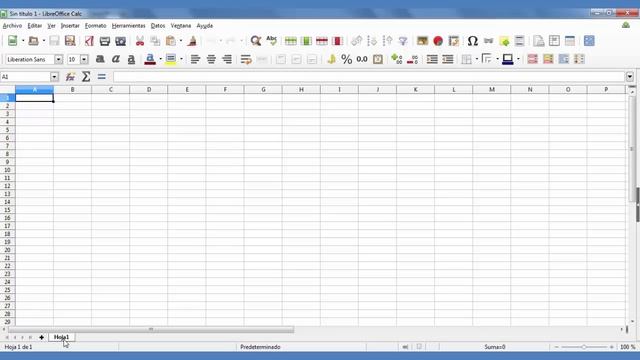This screenshot has width=640, height=360.
Task: Click the Sum sigma icon
Action: click(x=86, y=77)
